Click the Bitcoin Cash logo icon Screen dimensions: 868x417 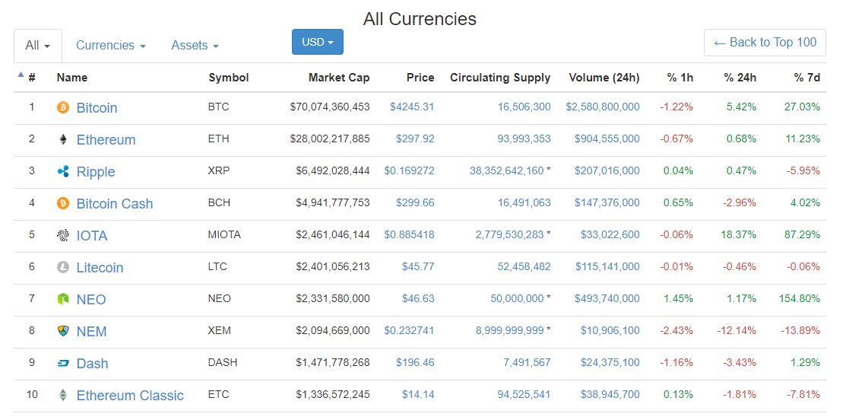pos(63,203)
